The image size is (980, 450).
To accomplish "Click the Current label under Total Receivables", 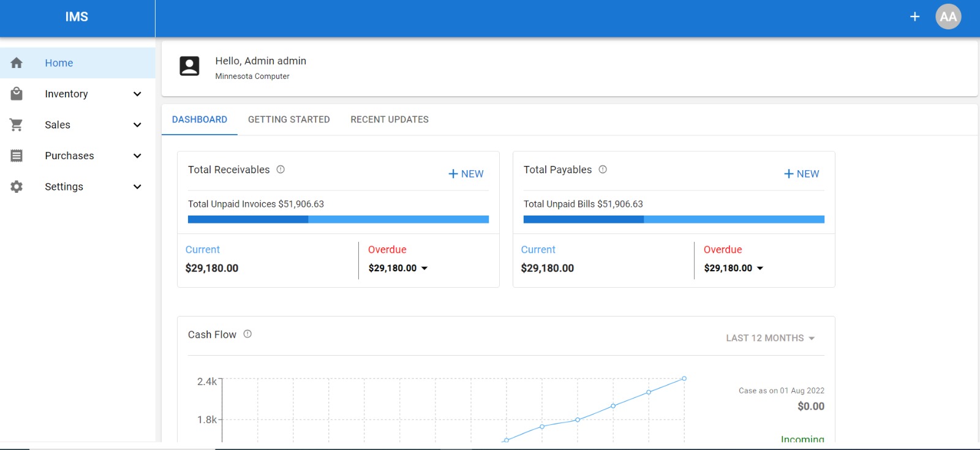I will tap(203, 250).
